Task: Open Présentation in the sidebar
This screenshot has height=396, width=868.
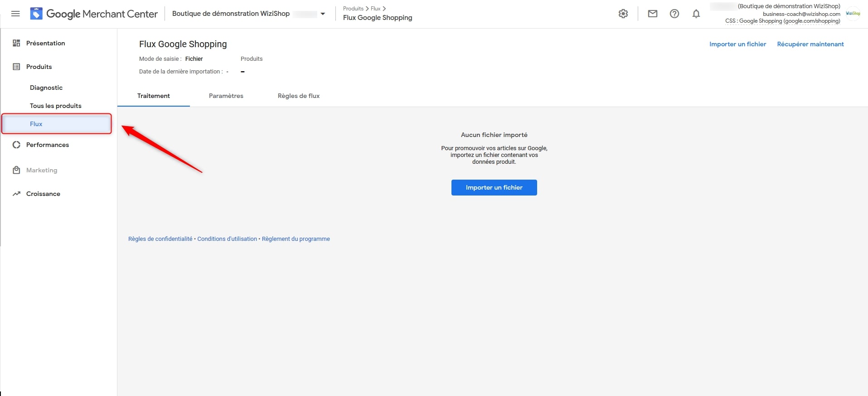Action: tap(45, 43)
